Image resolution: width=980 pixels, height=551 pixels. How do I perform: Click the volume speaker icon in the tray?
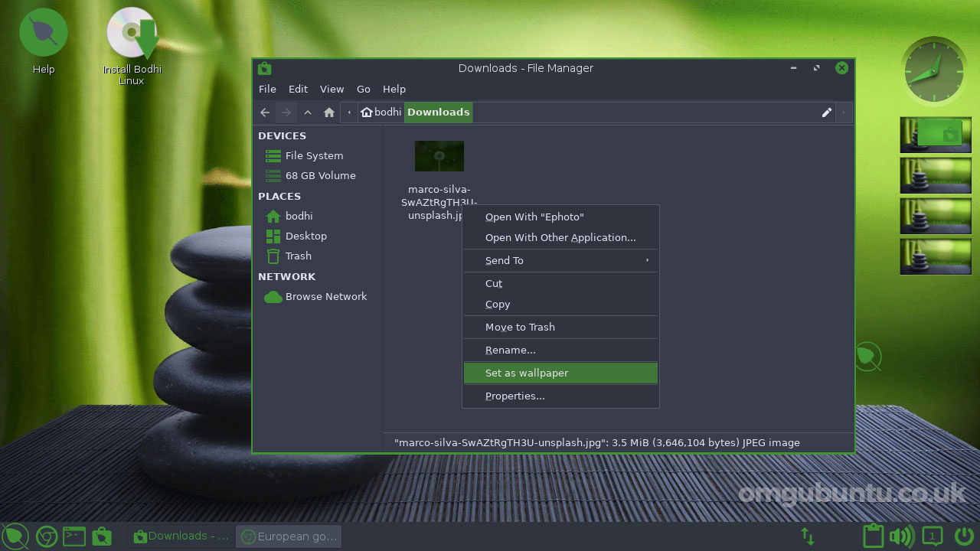902,536
